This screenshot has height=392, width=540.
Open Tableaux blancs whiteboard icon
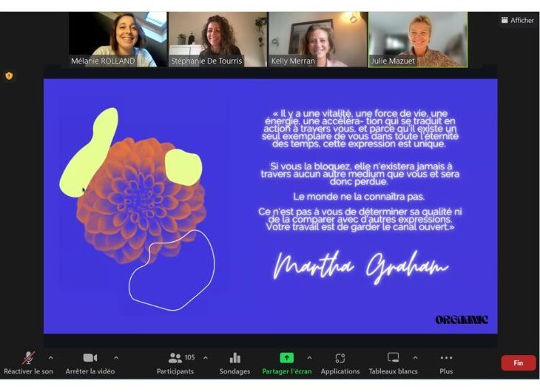coord(393,358)
